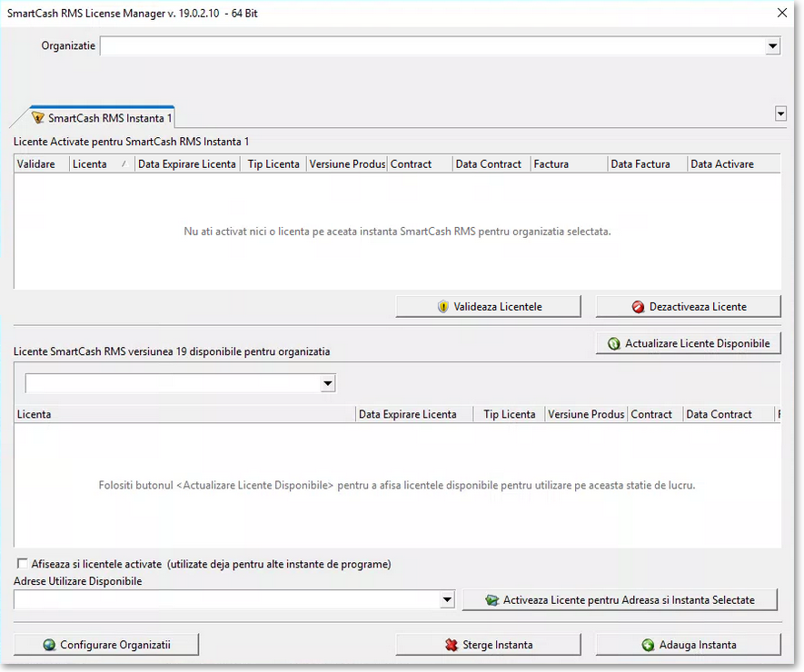This screenshot has height=672, width=804.
Task: Sort by Factura column header
Action: [x=569, y=164]
